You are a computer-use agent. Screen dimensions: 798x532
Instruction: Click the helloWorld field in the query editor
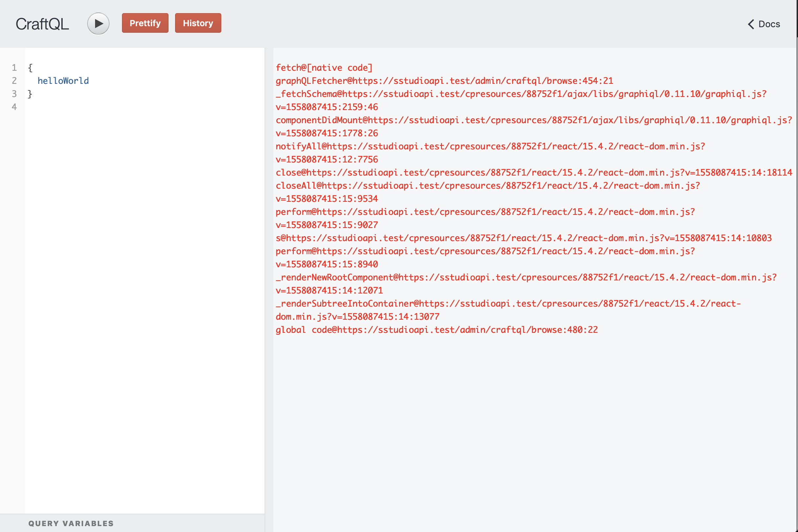64,80
